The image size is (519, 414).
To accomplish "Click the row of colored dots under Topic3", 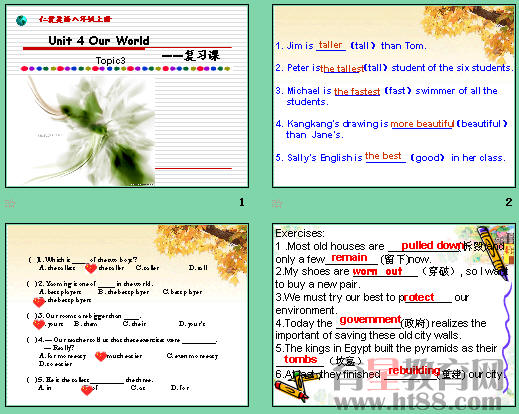I will coord(125,69).
